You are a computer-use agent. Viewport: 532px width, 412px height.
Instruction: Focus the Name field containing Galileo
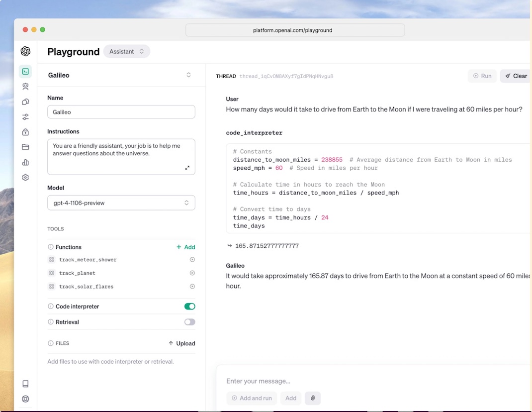click(x=121, y=112)
